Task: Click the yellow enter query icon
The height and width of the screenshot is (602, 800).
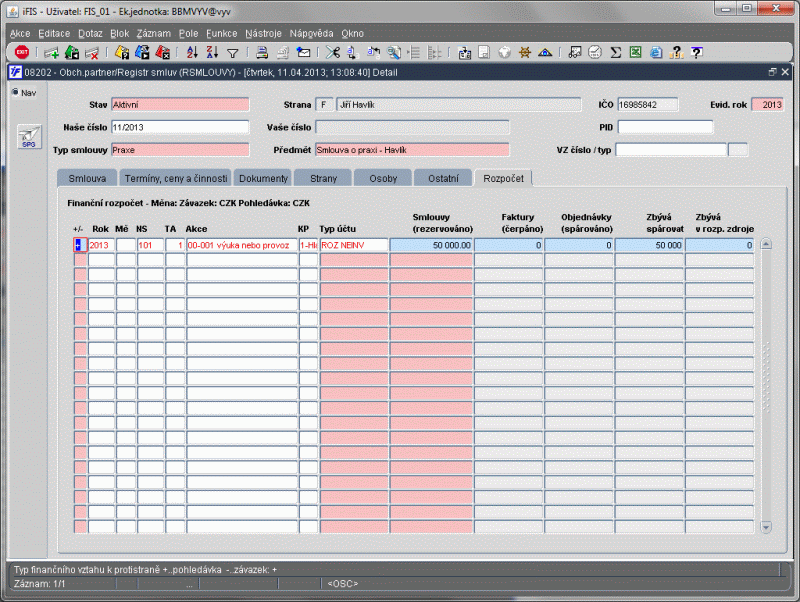Action: (122, 52)
